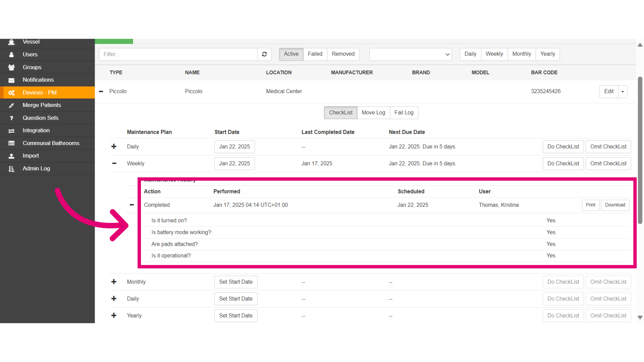Screen dimensions: 644x362
Task: Refresh the device filter list
Action: pyautogui.click(x=264, y=54)
